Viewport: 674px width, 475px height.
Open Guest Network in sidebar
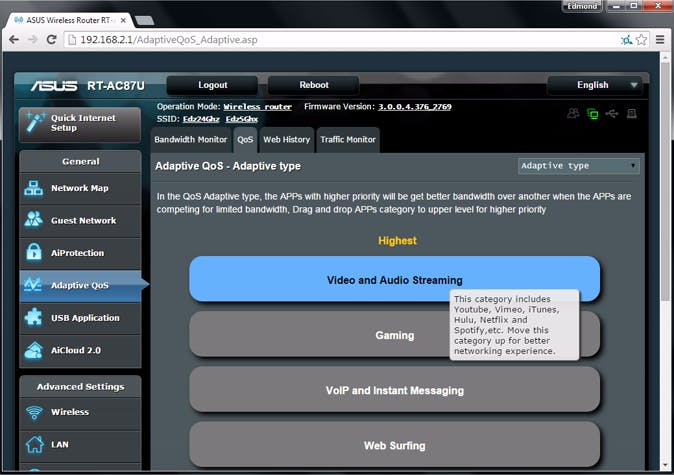point(80,221)
